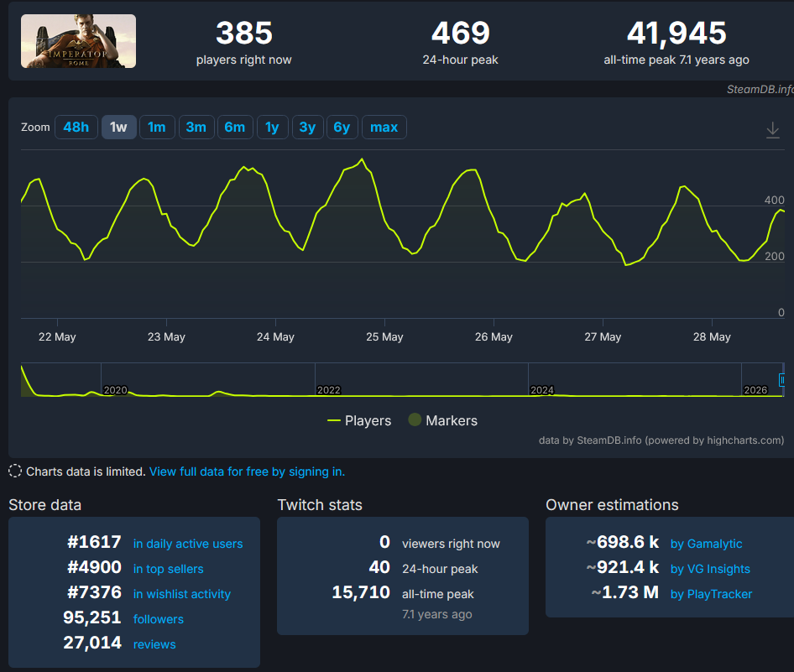Click the '22 May' axis label
The height and width of the screenshot is (672, 794).
57,336
